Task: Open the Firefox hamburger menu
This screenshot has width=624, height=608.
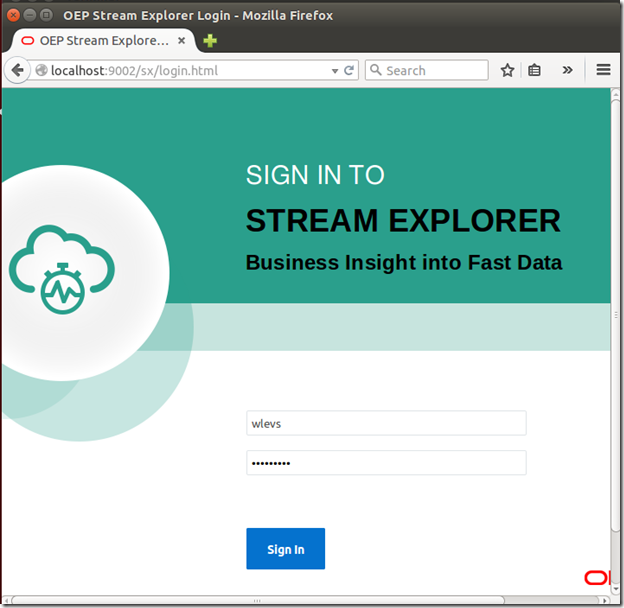Action: click(x=603, y=71)
